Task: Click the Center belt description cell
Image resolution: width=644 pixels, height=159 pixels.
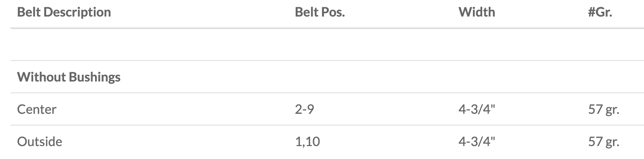Action: tap(37, 109)
